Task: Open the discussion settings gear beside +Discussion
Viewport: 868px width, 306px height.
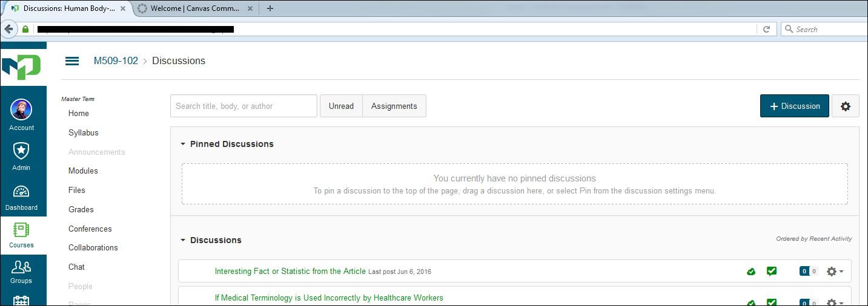Action: pos(846,106)
